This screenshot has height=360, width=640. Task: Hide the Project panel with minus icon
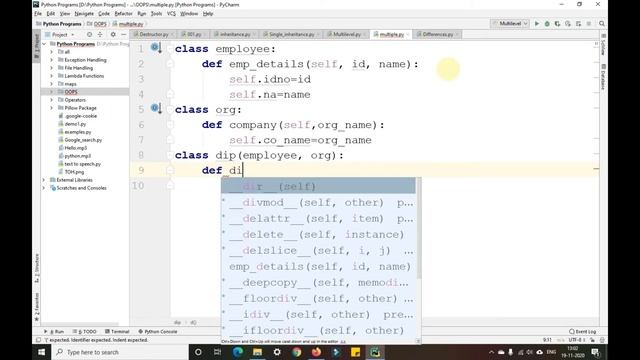pyautogui.click(x=124, y=35)
